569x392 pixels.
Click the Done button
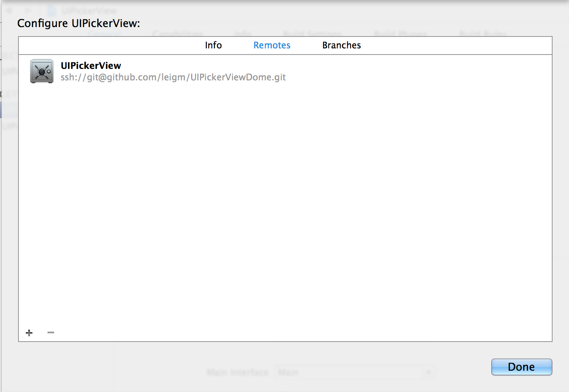(x=521, y=367)
